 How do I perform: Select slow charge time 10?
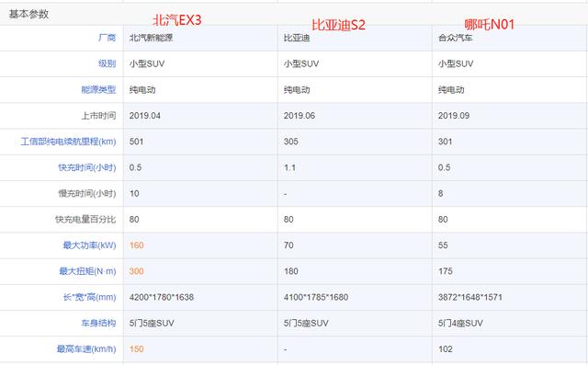point(134,194)
